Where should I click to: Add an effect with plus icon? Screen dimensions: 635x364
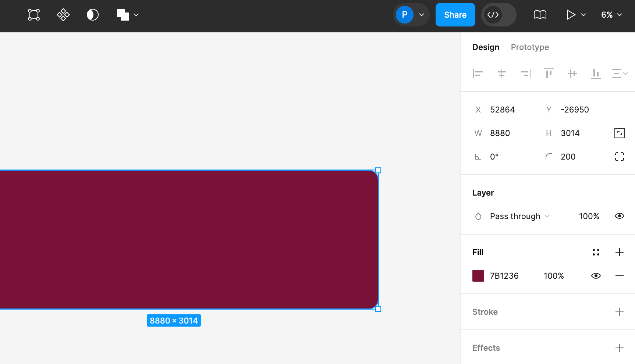click(x=620, y=348)
